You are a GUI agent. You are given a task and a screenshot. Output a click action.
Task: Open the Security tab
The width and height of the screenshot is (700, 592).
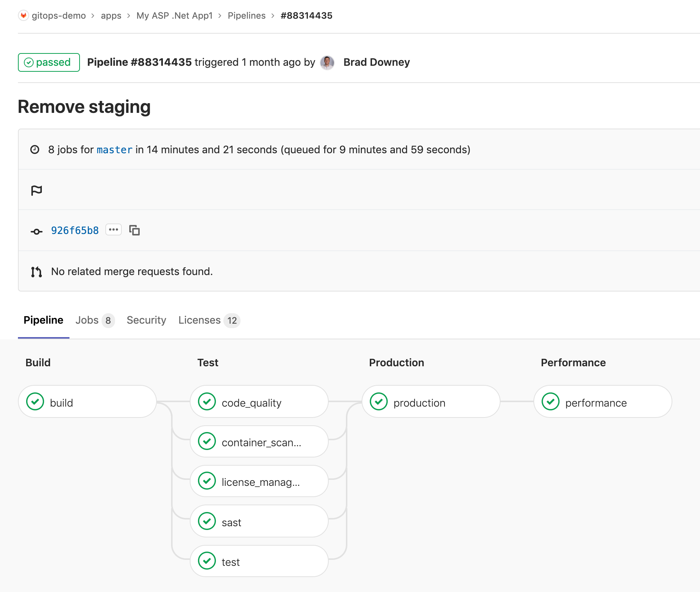coord(146,320)
